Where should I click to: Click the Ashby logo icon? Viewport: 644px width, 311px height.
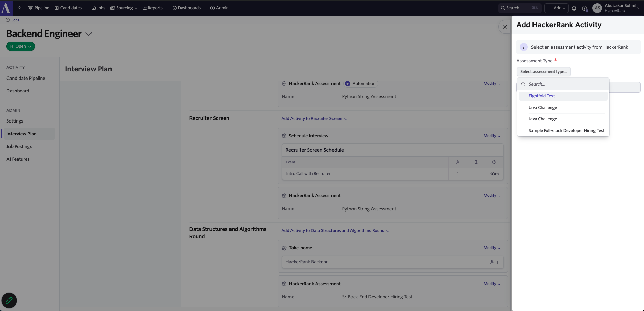(6, 8)
